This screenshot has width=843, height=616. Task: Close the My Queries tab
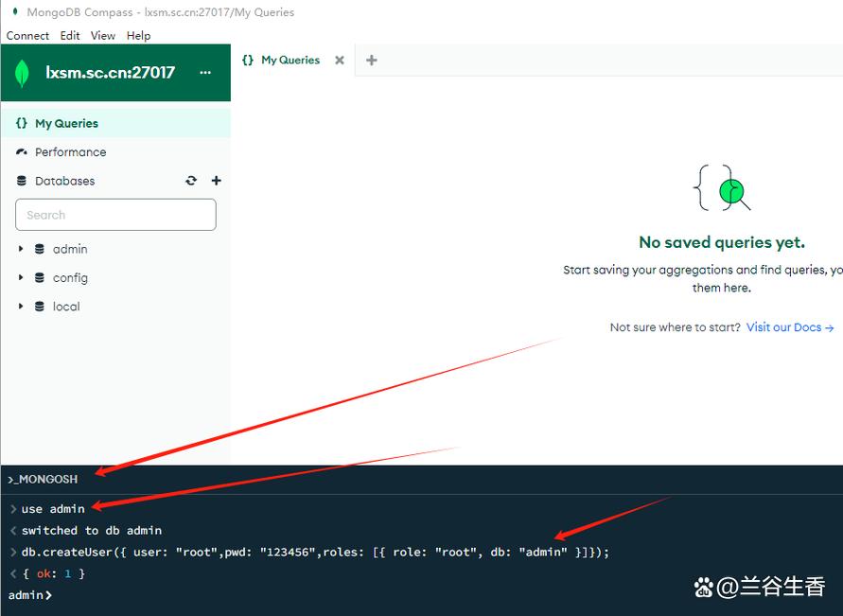340,61
